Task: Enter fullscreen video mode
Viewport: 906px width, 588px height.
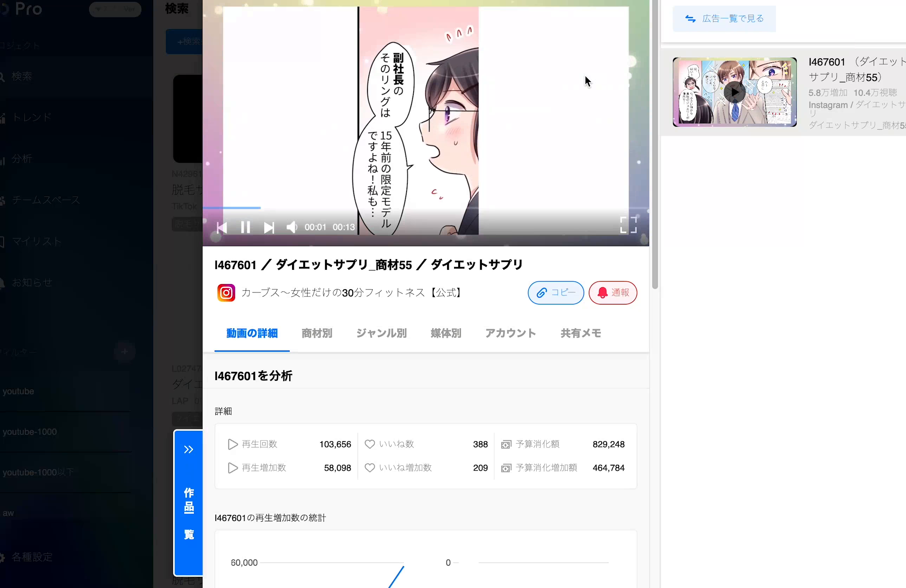Action: point(628,225)
